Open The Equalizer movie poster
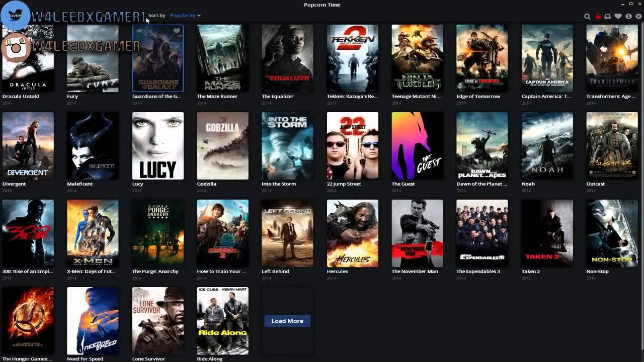644x362 pixels. 287,58
